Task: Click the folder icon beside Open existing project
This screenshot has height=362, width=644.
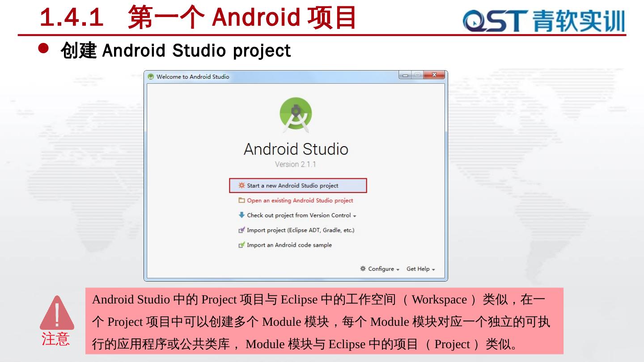Action: coord(241,200)
